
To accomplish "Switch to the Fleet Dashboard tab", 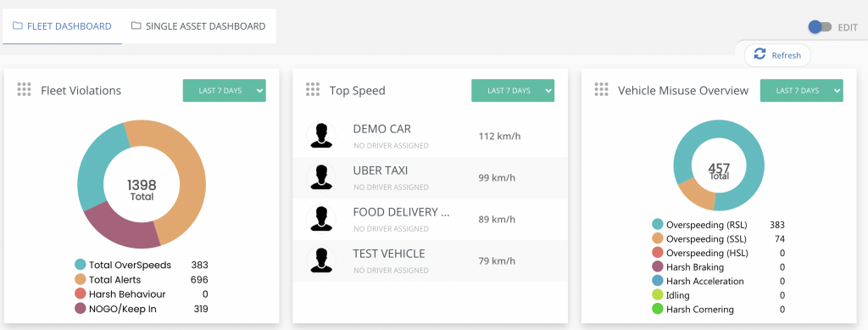I will tap(62, 26).
